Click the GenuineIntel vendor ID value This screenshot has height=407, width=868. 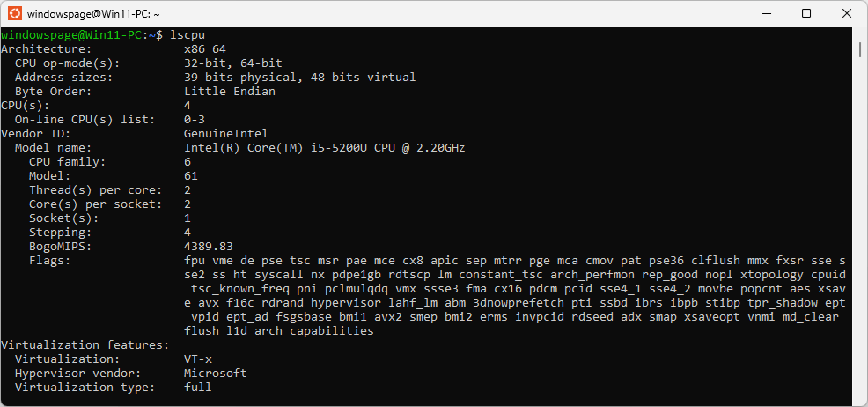pyautogui.click(x=225, y=133)
